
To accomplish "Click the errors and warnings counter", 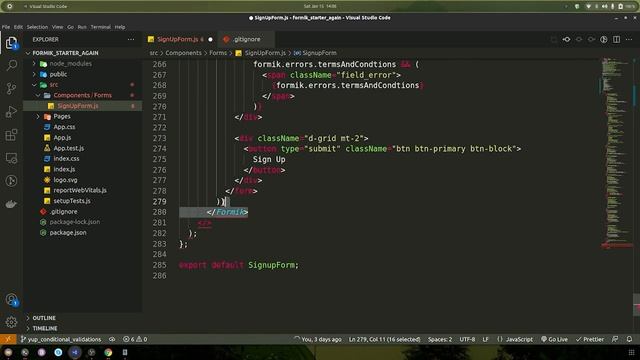I will pos(135,339).
